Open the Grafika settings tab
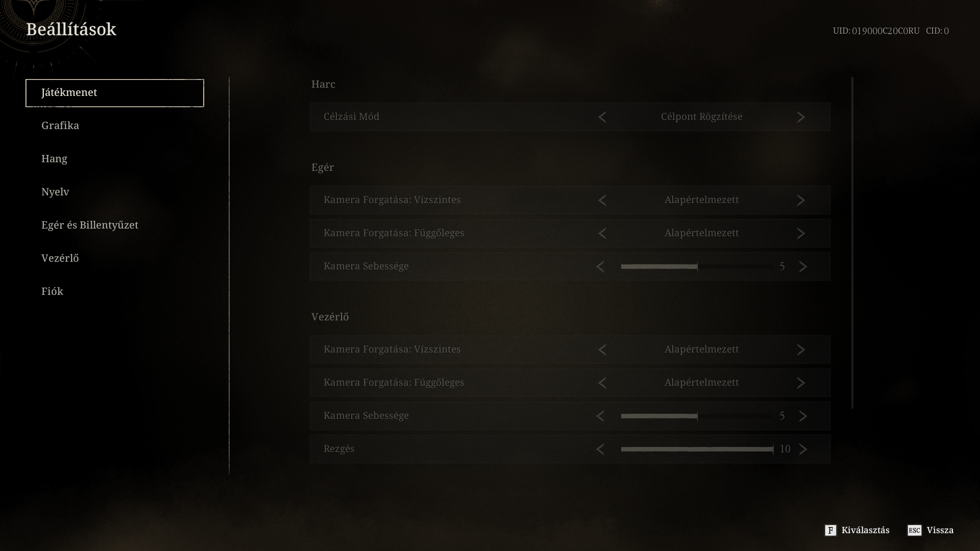Screen dimensions: 980x551 [60, 126]
